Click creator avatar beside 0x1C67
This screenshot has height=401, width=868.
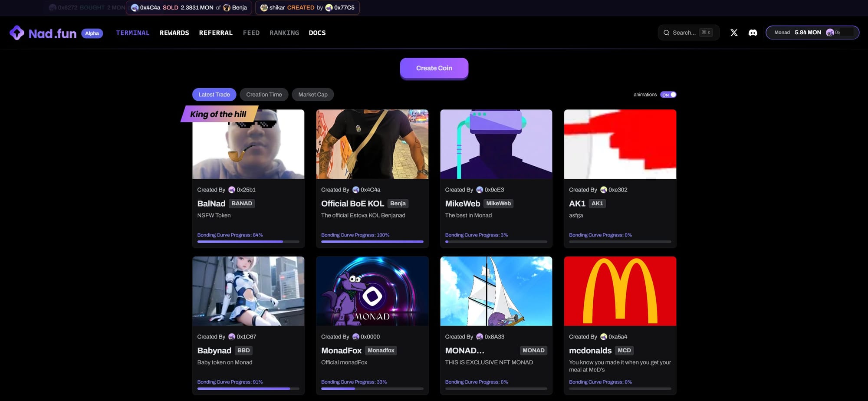click(232, 337)
